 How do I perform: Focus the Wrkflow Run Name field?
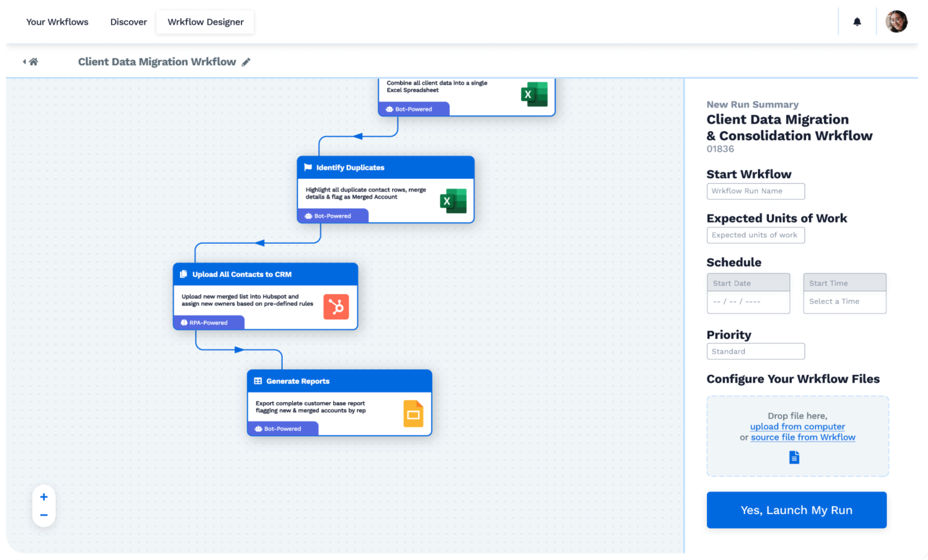point(756,191)
